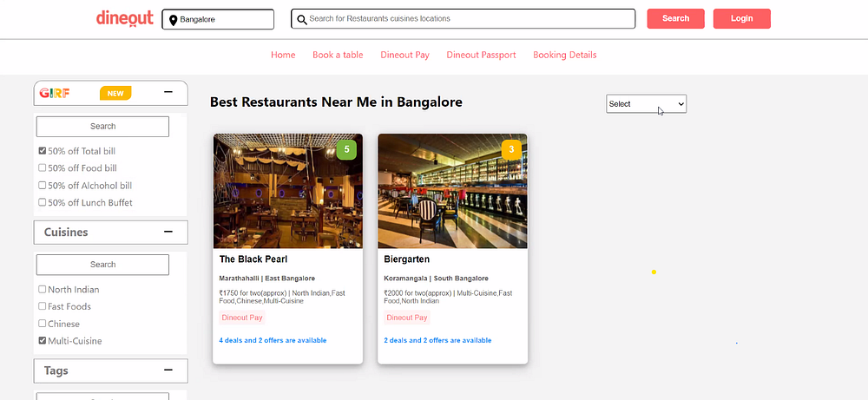Click the magnifier icon in search bar

[x=302, y=20]
